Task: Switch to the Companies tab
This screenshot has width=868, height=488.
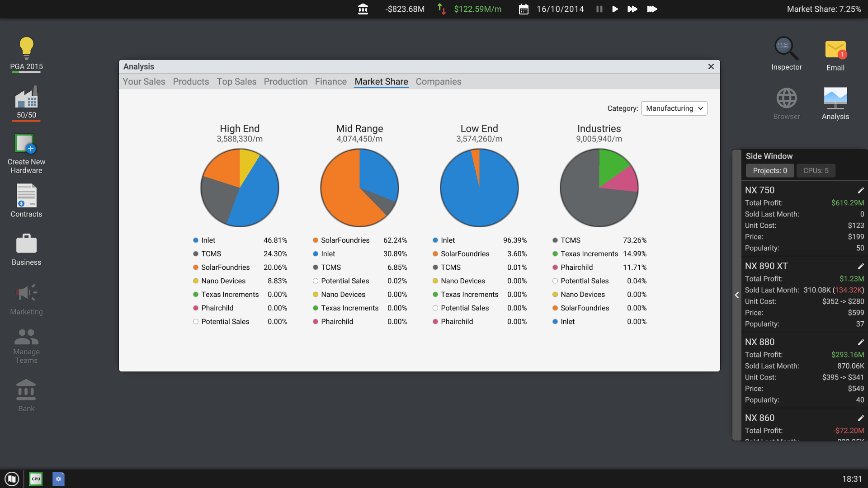Action: [438, 82]
